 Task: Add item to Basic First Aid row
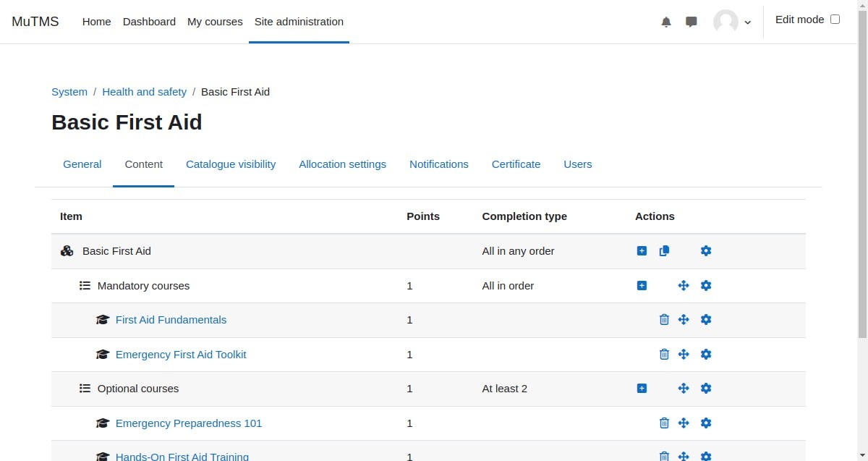pyautogui.click(x=642, y=251)
